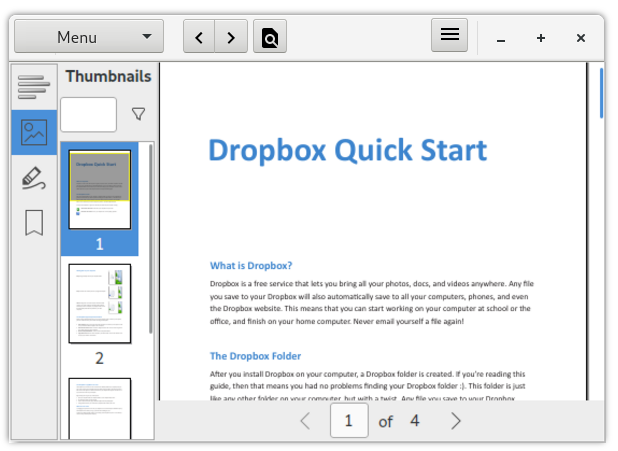
Task: Go to previous page in the bottom bar
Action: tap(305, 421)
